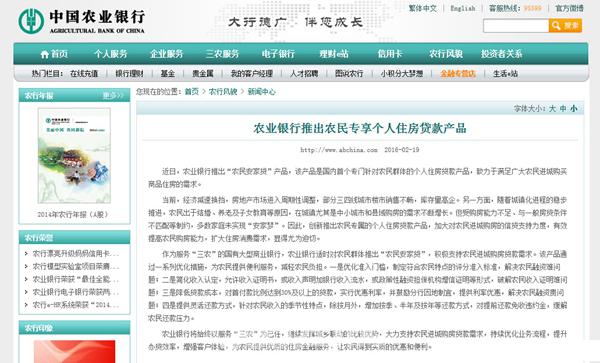Screen dimensions: 600x363
Task: Open the 三农服务 menu
Action: (222, 54)
